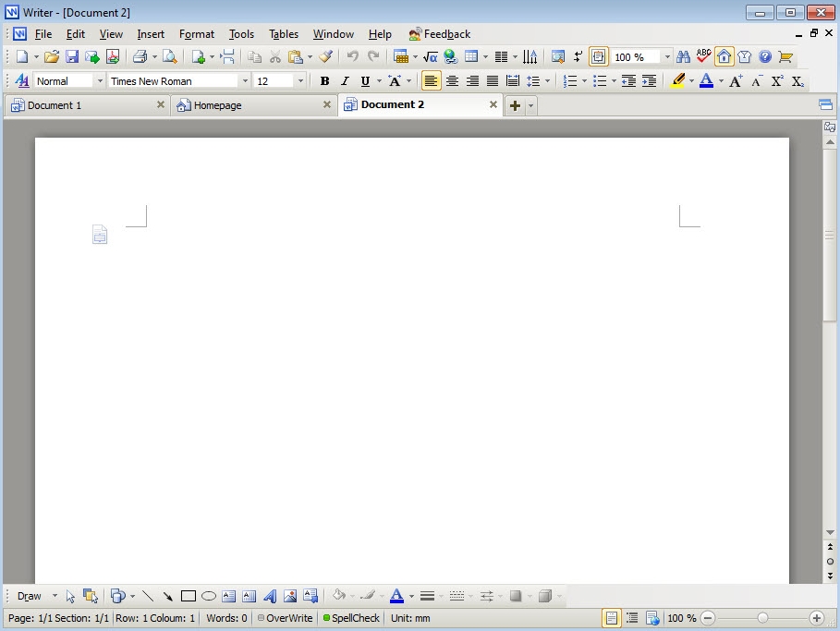The height and width of the screenshot is (631, 840).
Task: Open the print preview icon
Action: 170,57
